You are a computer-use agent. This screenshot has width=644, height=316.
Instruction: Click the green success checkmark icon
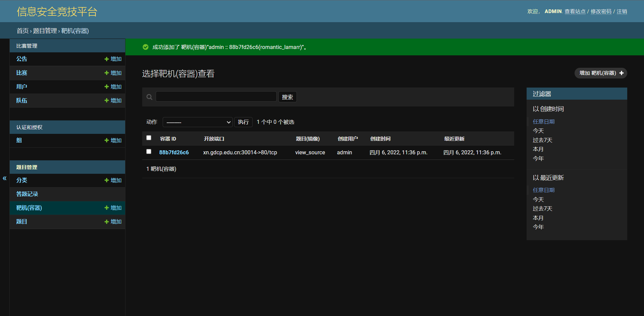146,47
